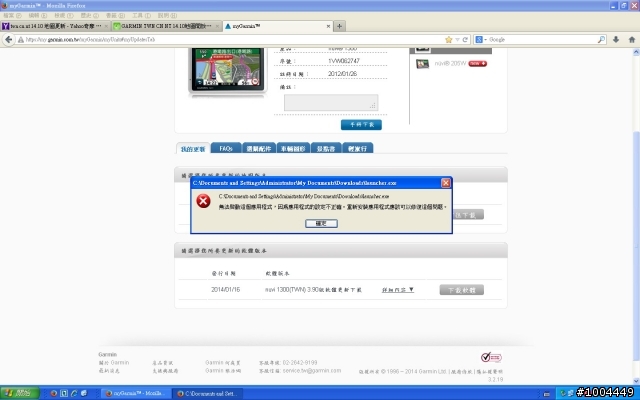Image resolution: width=640 pixels, height=400 pixels.
Task: Select the 車輛圖形 vehicle graphics tab
Action: point(293,148)
